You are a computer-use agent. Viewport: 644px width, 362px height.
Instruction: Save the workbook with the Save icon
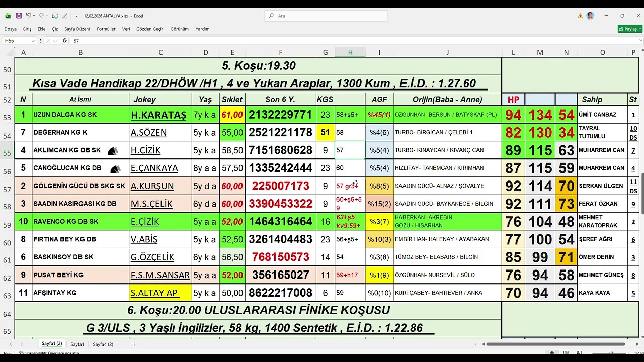[19, 16]
